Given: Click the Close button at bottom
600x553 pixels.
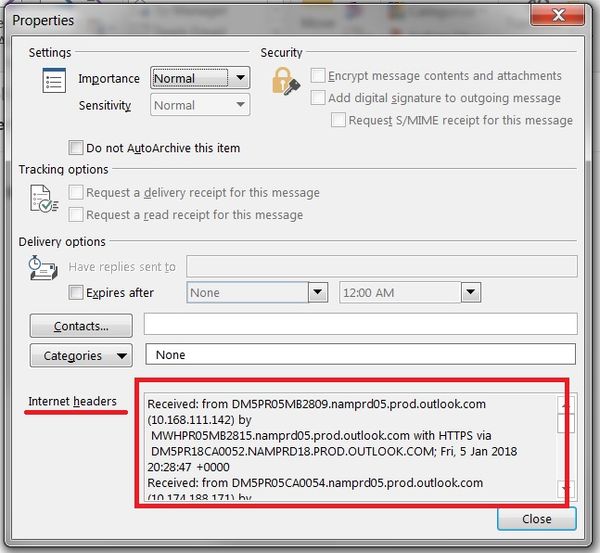Looking at the screenshot, I should [x=536, y=519].
